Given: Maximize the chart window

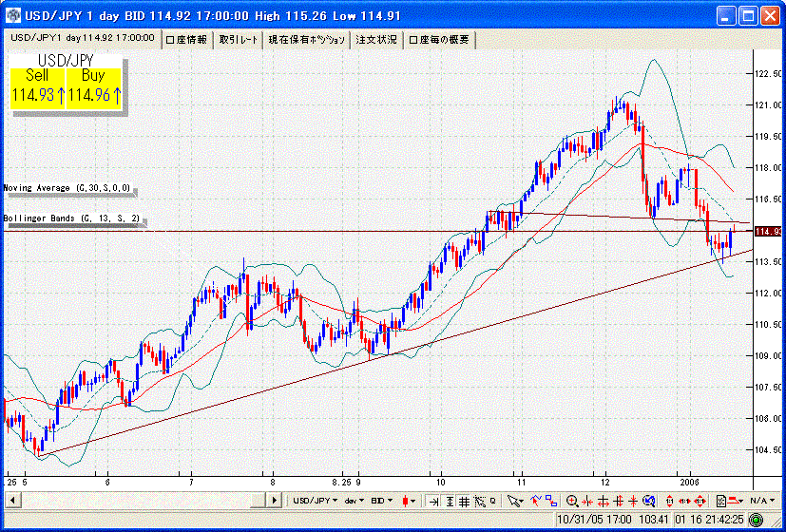Looking at the screenshot, I should click(x=749, y=16).
